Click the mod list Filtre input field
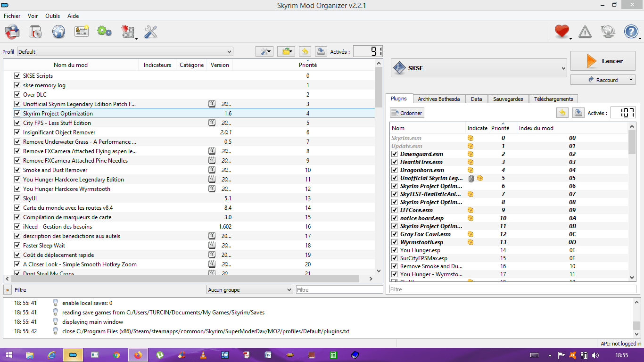Viewport: 644px width, 362px height. coord(339,290)
